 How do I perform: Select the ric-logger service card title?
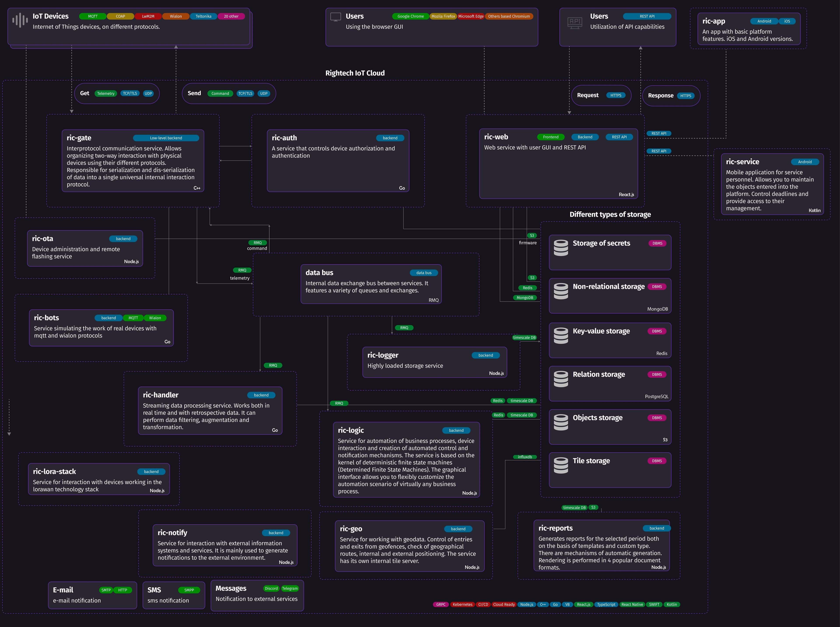pyautogui.click(x=383, y=355)
